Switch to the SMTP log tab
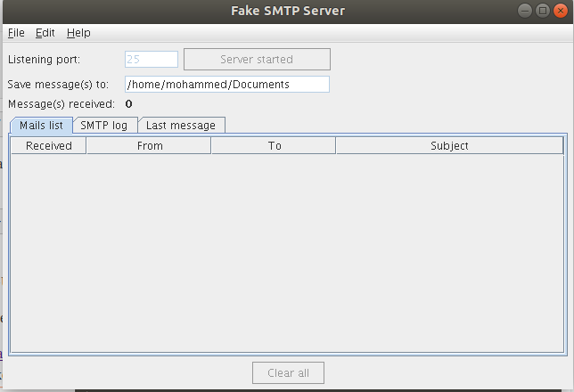 click(104, 126)
